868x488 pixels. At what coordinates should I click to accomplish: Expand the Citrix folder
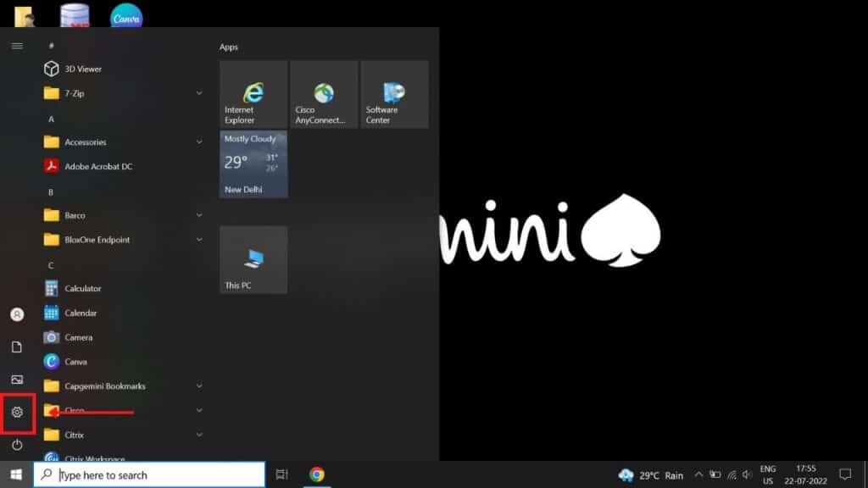(x=199, y=435)
